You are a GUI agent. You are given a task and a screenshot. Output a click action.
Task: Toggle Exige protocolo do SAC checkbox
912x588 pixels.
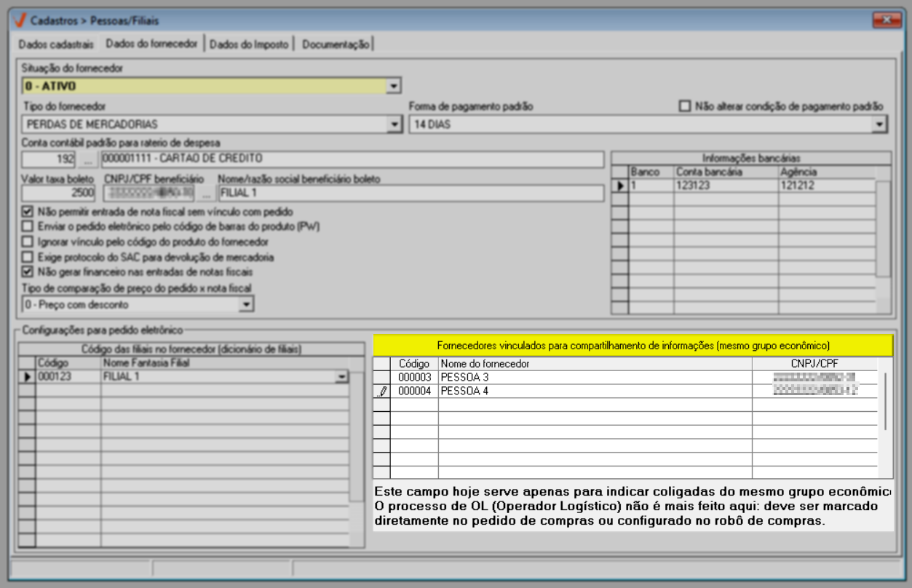[28, 257]
